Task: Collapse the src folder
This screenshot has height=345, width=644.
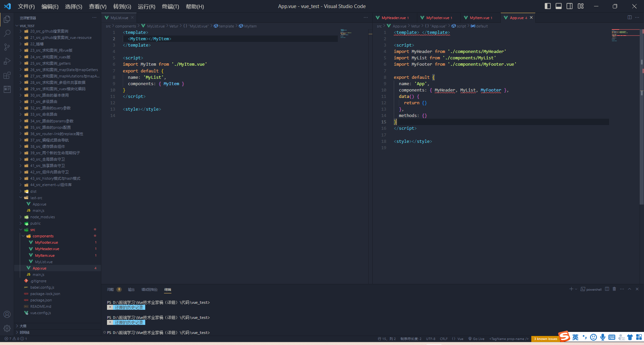Action: (21, 230)
